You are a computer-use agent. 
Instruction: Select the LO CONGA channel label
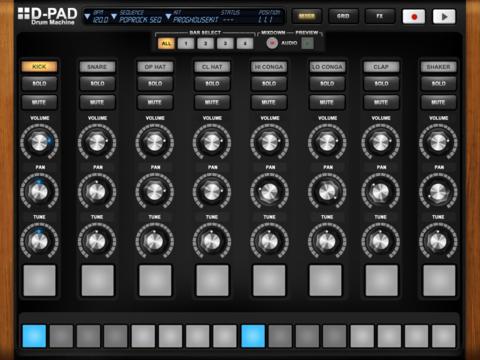pyautogui.click(x=327, y=67)
